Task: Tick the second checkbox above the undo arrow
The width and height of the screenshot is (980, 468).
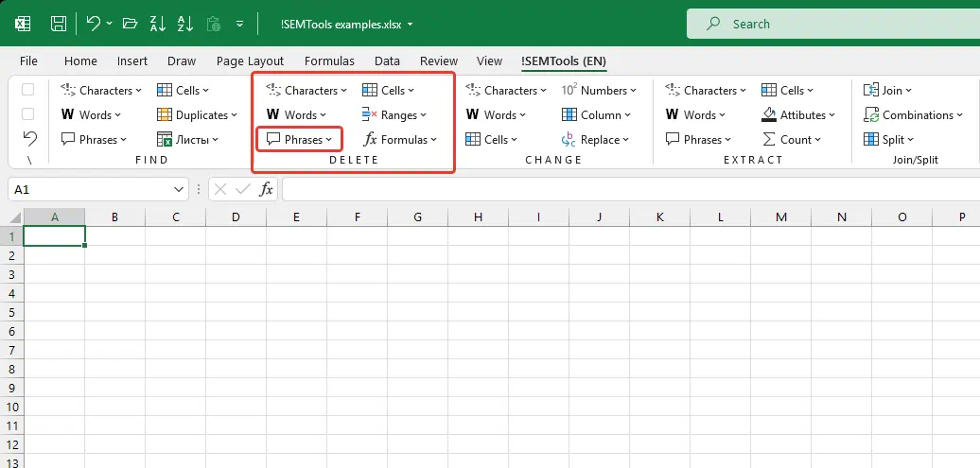Action: (28, 113)
